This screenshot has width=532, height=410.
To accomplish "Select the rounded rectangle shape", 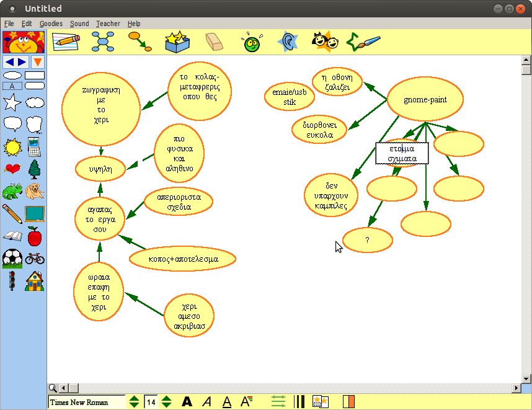I will (35, 86).
